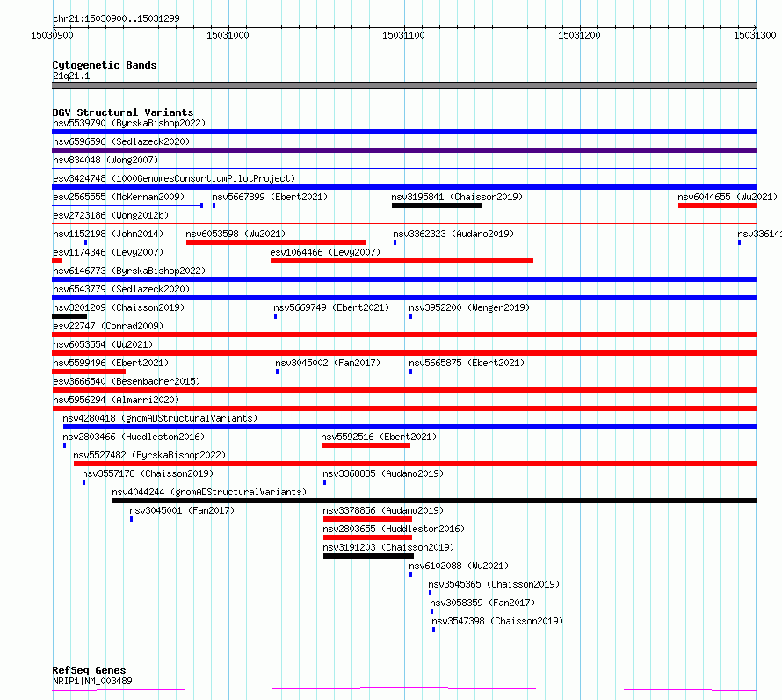
Task: Click the nsv3368885 (Audano2019) label
Action: point(383,473)
